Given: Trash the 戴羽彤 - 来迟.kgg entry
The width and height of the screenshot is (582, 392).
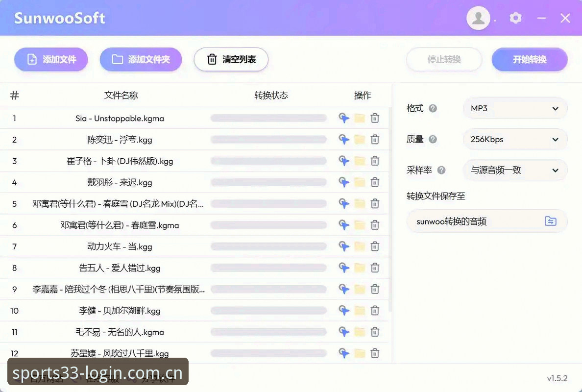Looking at the screenshot, I should pyautogui.click(x=375, y=182).
